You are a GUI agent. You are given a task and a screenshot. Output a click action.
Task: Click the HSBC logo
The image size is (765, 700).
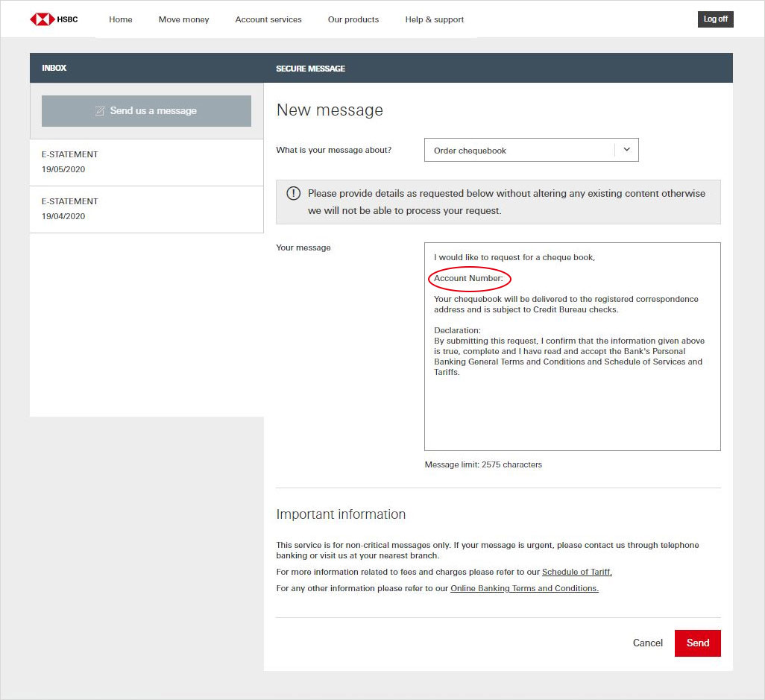pos(54,19)
